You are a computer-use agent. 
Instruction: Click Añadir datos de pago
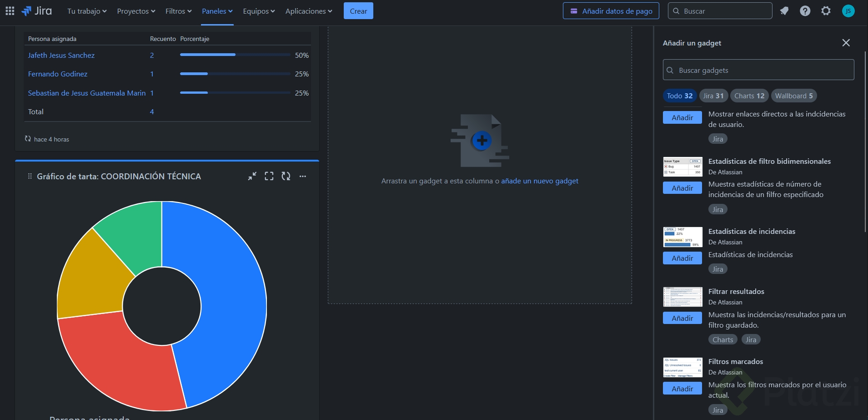pyautogui.click(x=611, y=11)
